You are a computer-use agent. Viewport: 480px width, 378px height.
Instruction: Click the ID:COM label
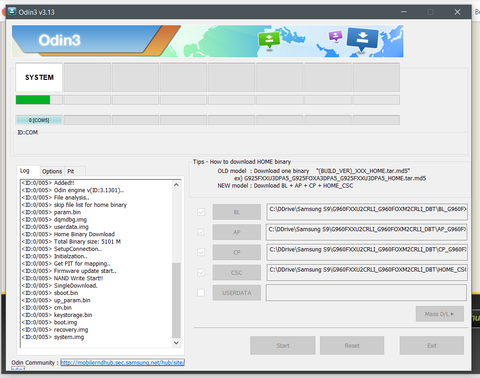(x=28, y=132)
